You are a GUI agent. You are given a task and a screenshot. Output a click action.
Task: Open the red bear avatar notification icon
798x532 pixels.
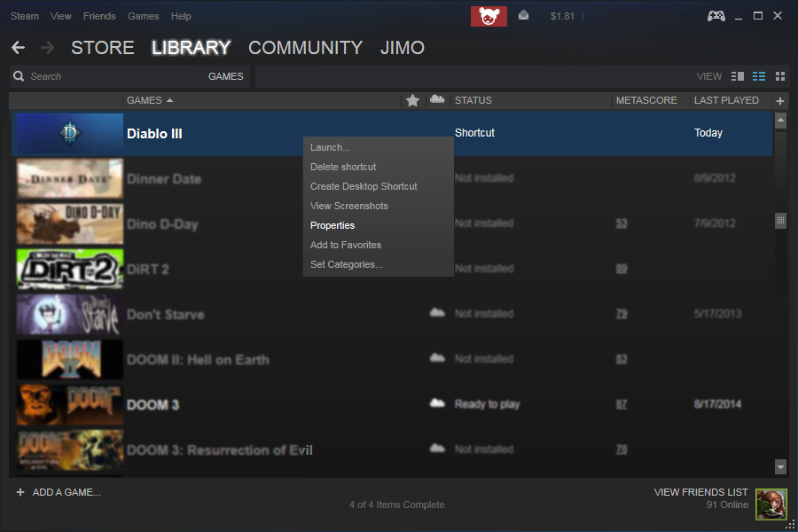489,16
